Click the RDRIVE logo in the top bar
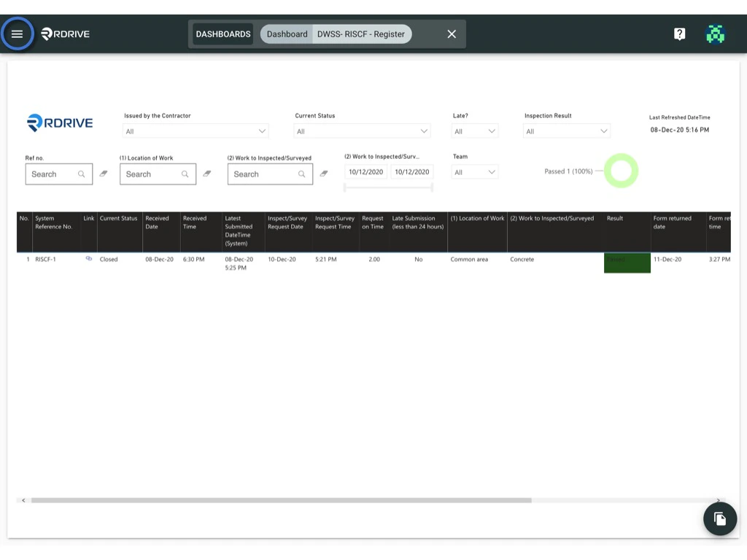 click(66, 34)
